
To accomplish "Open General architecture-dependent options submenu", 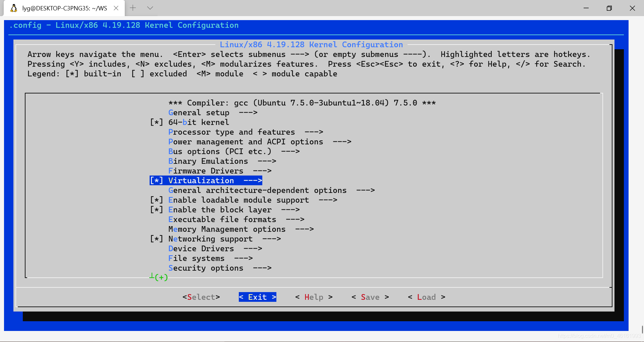I will pos(271,190).
